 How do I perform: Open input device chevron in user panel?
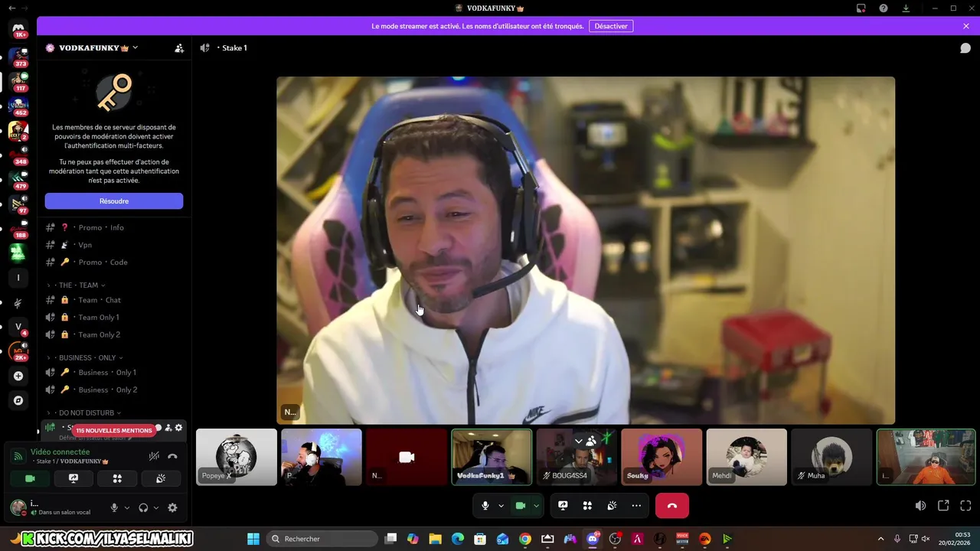click(x=127, y=507)
